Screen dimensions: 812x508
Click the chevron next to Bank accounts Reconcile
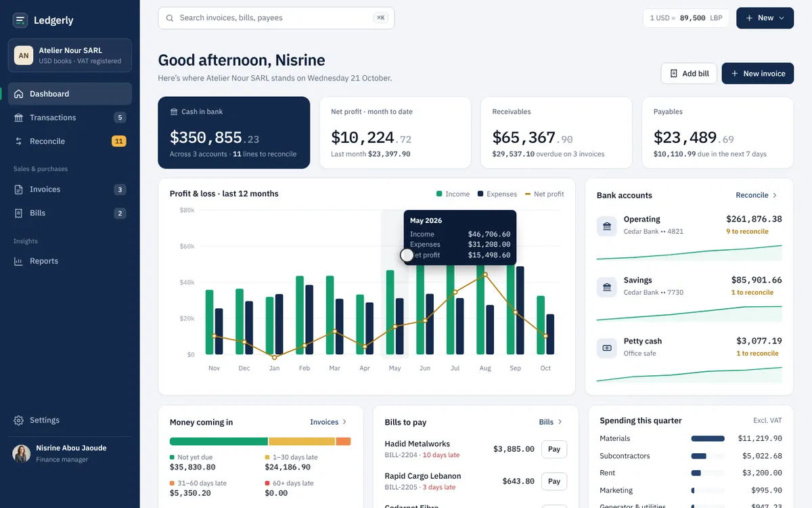[x=775, y=195]
